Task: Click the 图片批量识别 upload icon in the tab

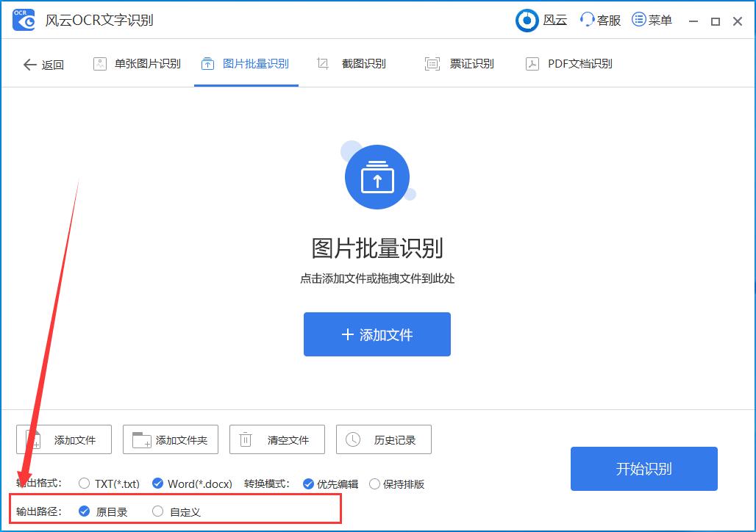Action: tap(207, 64)
